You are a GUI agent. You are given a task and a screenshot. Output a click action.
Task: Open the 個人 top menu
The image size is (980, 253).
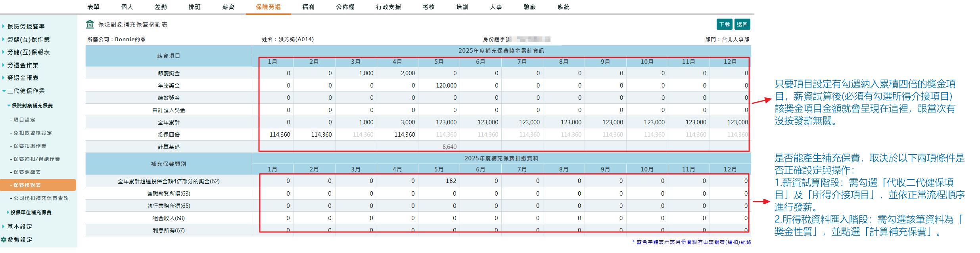point(127,7)
